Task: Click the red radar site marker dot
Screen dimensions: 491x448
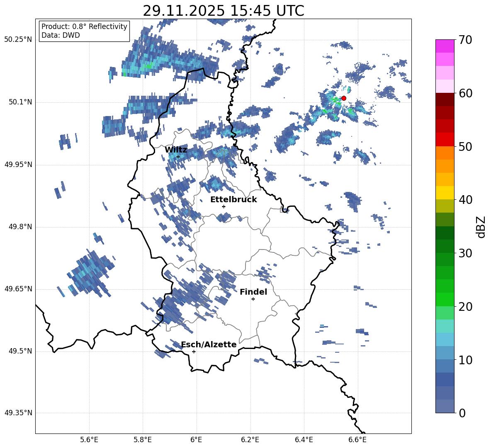Action: [x=343, y=98]
